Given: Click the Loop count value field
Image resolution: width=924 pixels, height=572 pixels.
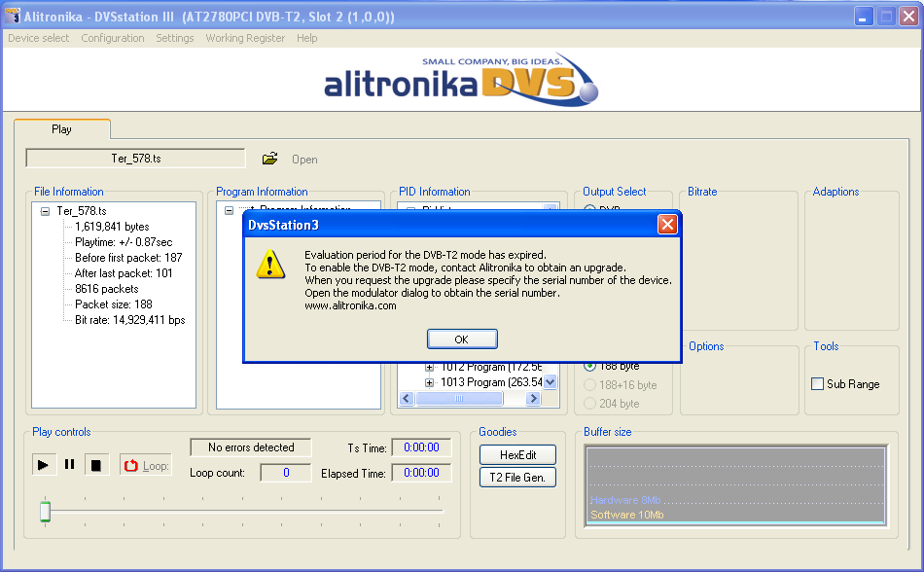Looking at the screenshot, I should [286, 473].
